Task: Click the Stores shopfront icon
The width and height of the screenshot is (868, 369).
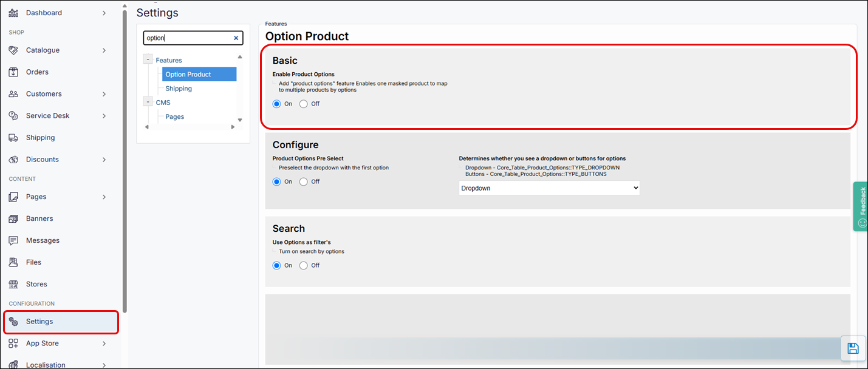Action: pyautogui.click(x=13, y=284)
